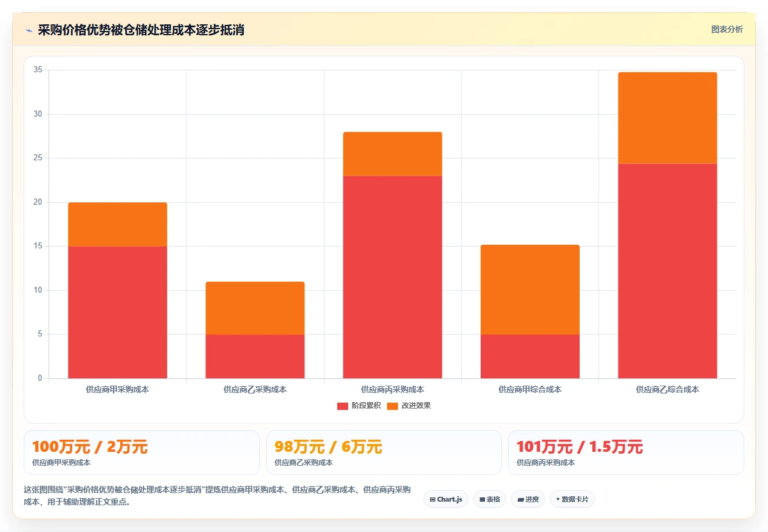Click the orange segment of 供应商乙采购成本 bar

coord(255,308)
